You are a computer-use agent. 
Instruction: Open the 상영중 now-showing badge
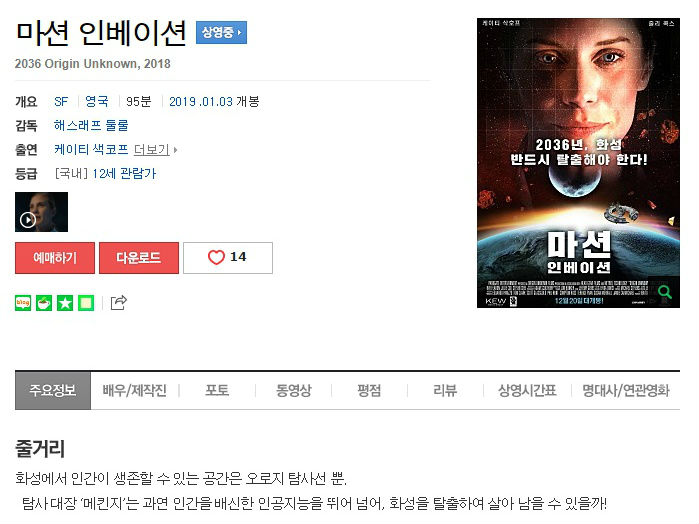(x=221, y=32)
